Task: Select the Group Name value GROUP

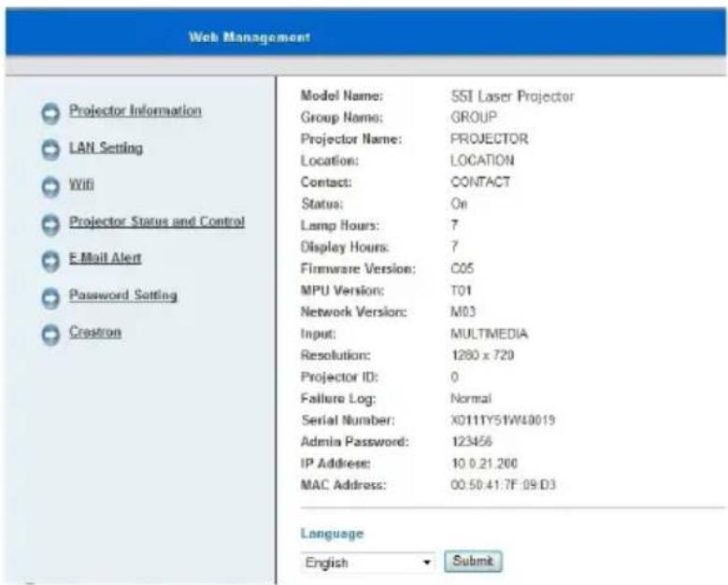Action: click(x=474, y=117)
